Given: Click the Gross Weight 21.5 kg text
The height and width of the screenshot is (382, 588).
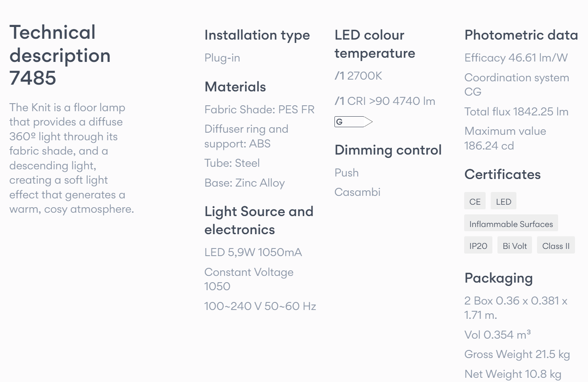Looking at the screenshot, I should (517, 355).
